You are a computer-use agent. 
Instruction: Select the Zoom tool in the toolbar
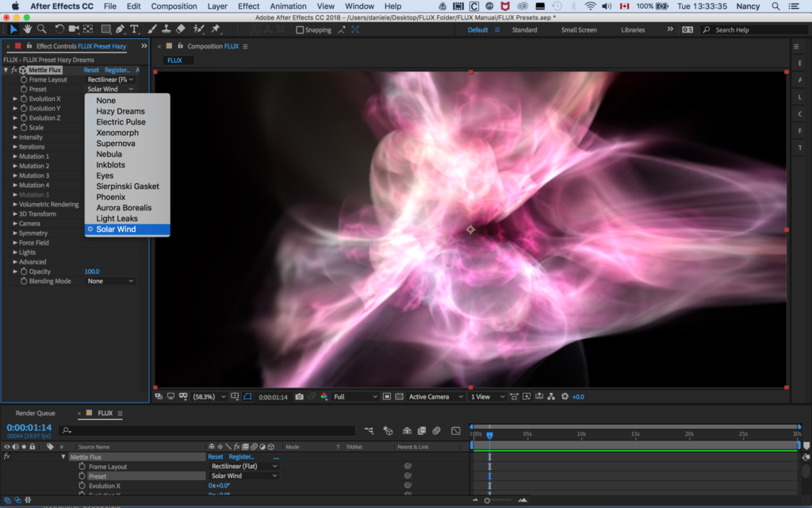pyautogui.click(x=41, y=29)
